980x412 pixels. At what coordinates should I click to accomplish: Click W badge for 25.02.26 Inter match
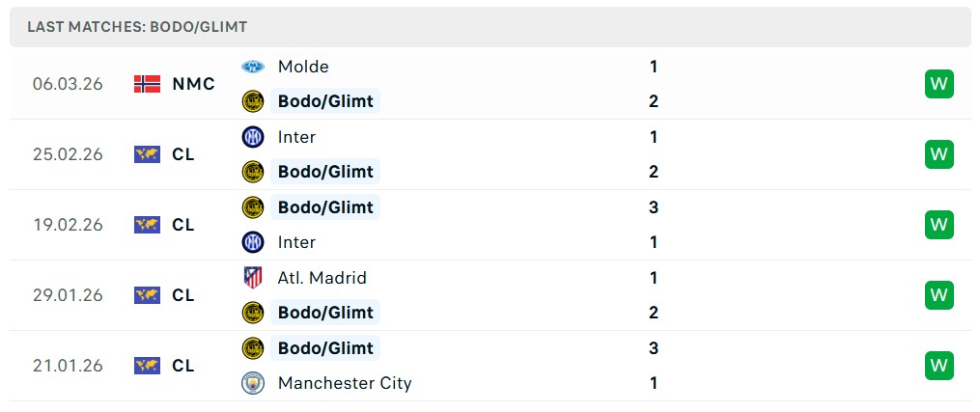pos(938,154)
